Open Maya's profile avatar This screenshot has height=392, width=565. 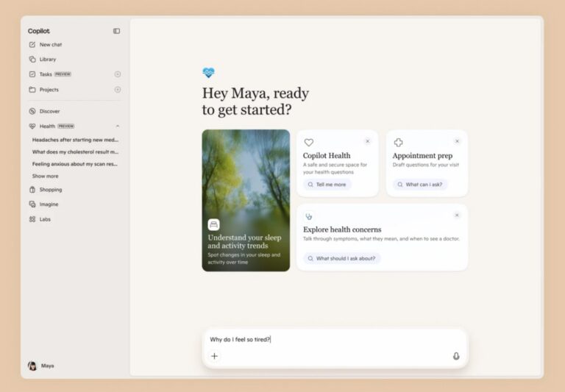(32, 366)
